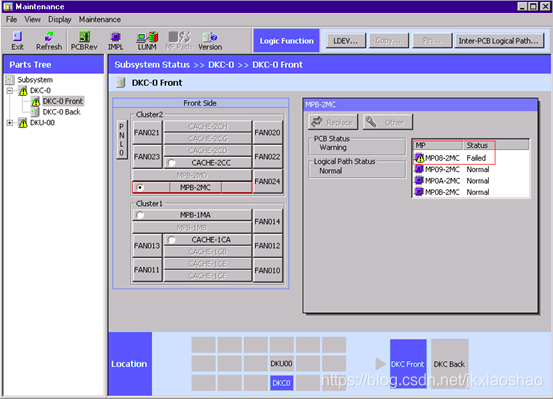Collapse the DKC-0 tree node
Image resolution: width=553 pixels, height=399 pixels.
[10, 91]
